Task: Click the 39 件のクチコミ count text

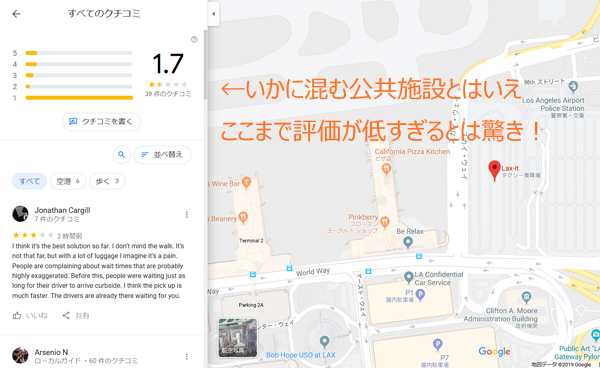Action: [168, 94]
